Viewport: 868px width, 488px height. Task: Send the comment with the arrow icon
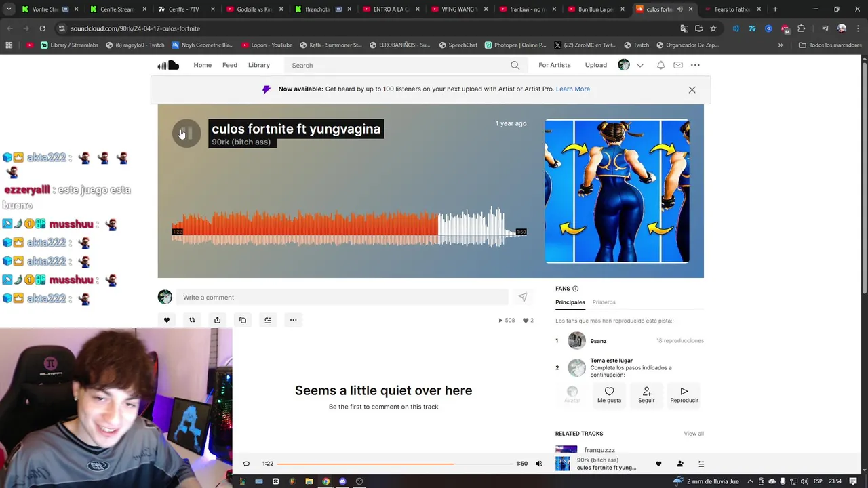point(523,297)
